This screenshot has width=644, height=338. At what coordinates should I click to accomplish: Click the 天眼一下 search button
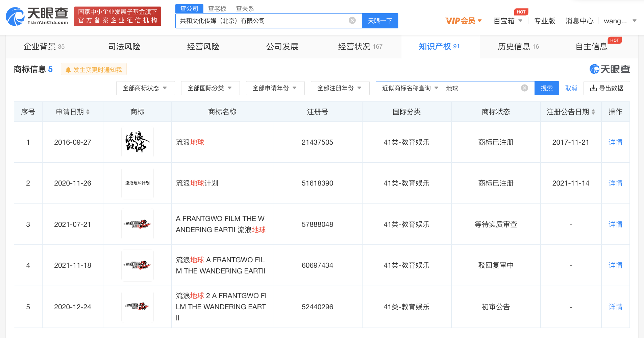[x=380, y=21]
